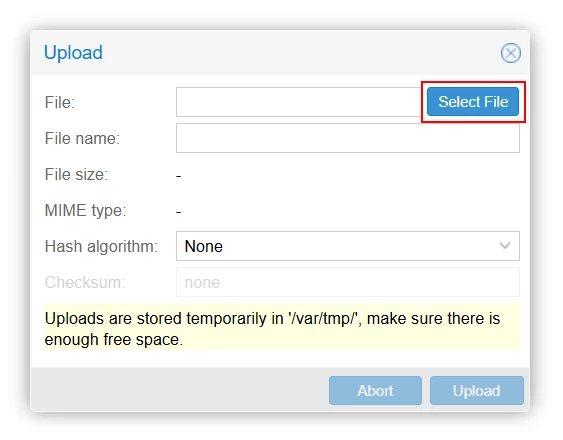Click the dash value beside File size
Image resolution: width=563 pixels, height=440 pixels.
178,176
